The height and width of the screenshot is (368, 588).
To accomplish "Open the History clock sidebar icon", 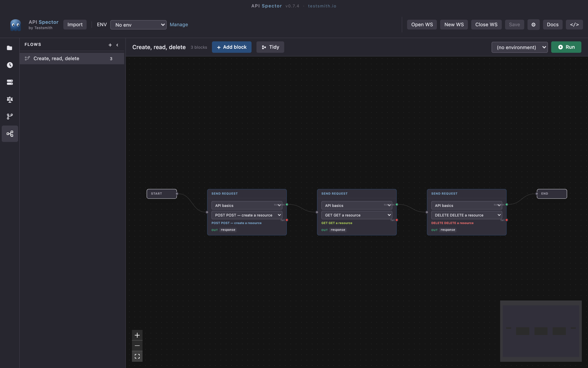I will tap(10, 65).
